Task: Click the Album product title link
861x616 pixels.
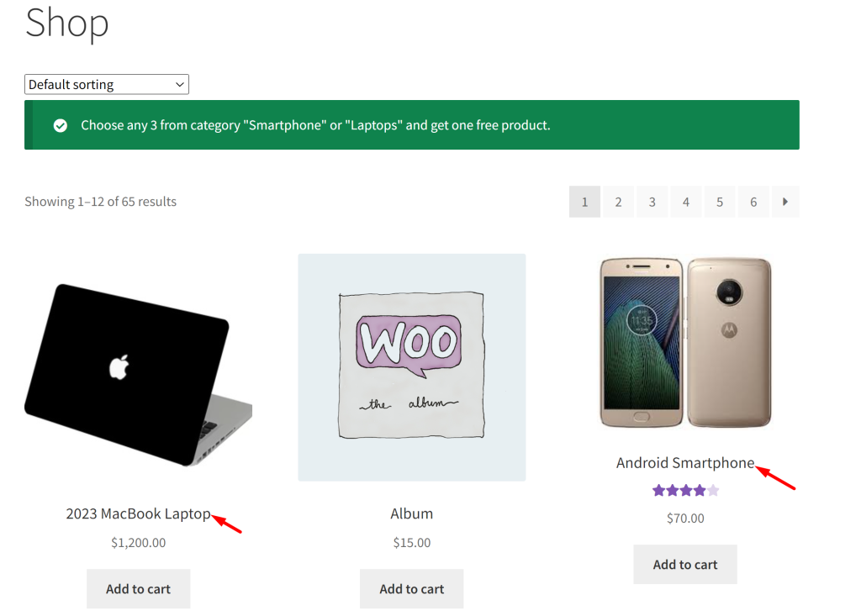Action: [x=412, y=513]
